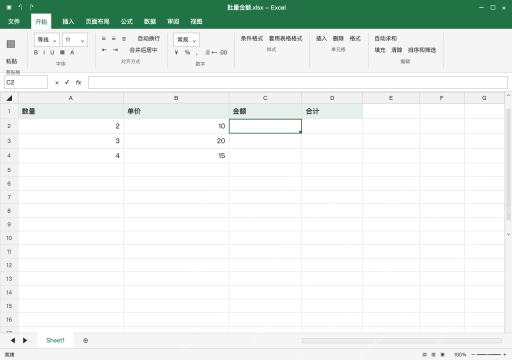Image resolution: width=512 pixels, height=360 pixels.
Task: Toggle 自动换行 wrap text
Action: click(x=149, y=39)
